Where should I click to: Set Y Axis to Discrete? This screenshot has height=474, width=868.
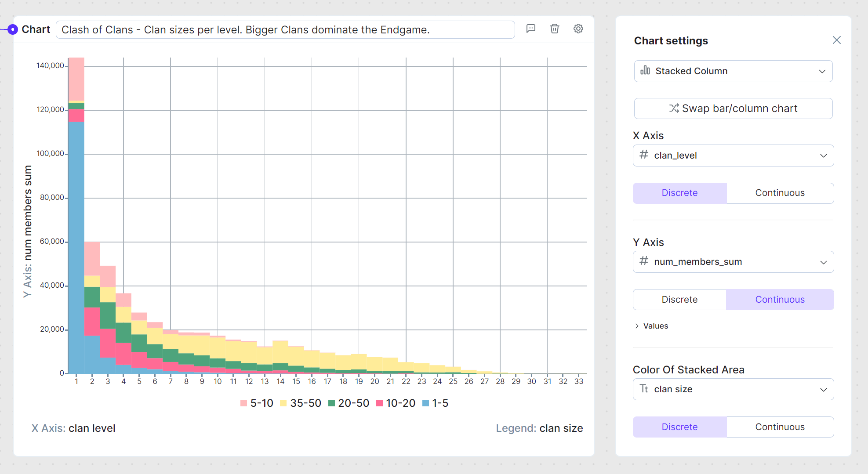[x=679, y=300]
